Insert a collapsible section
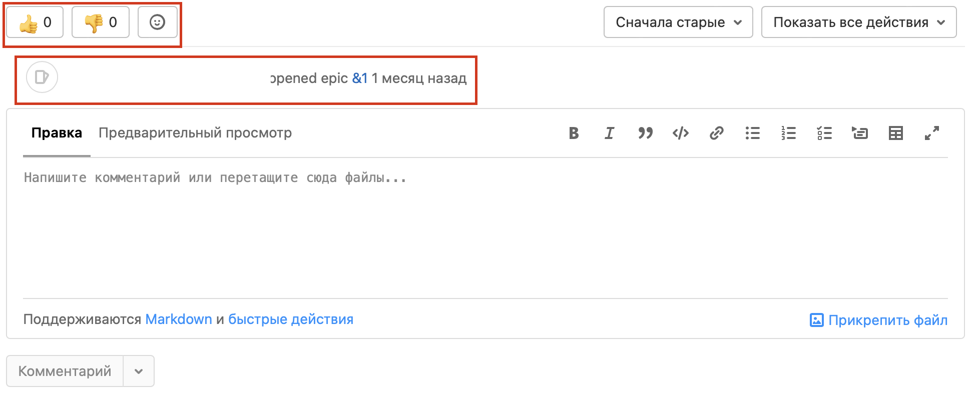This screenshot has height=409, width=980. [x=860, y=133]
